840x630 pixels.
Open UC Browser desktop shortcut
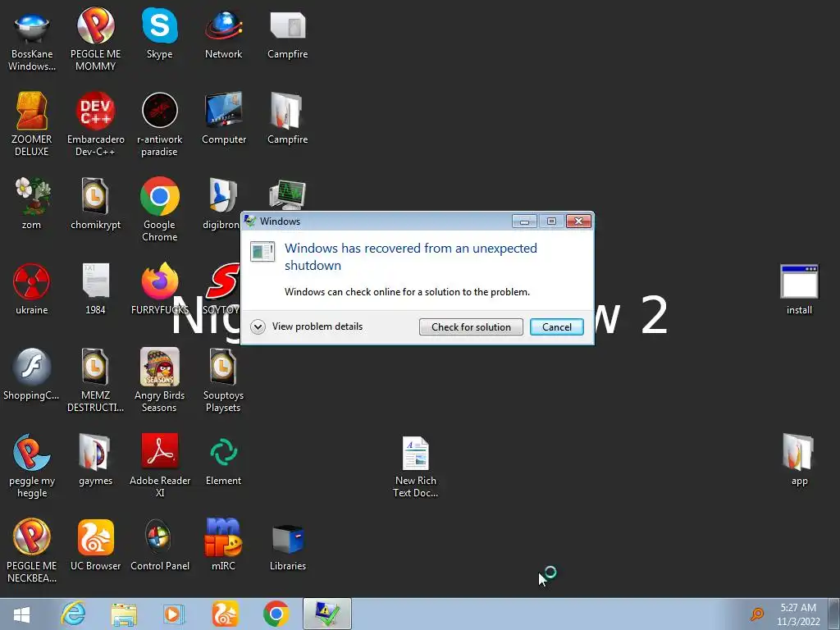click(x=95, y=545)
